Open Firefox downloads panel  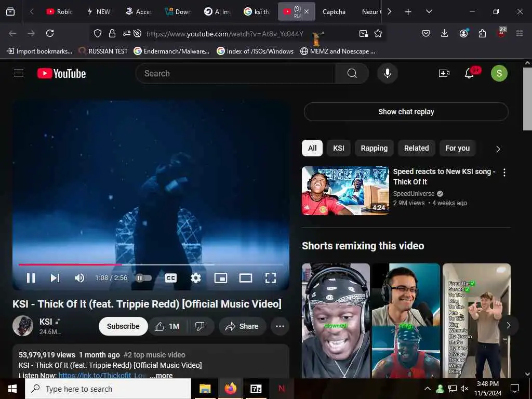[445, 33]
